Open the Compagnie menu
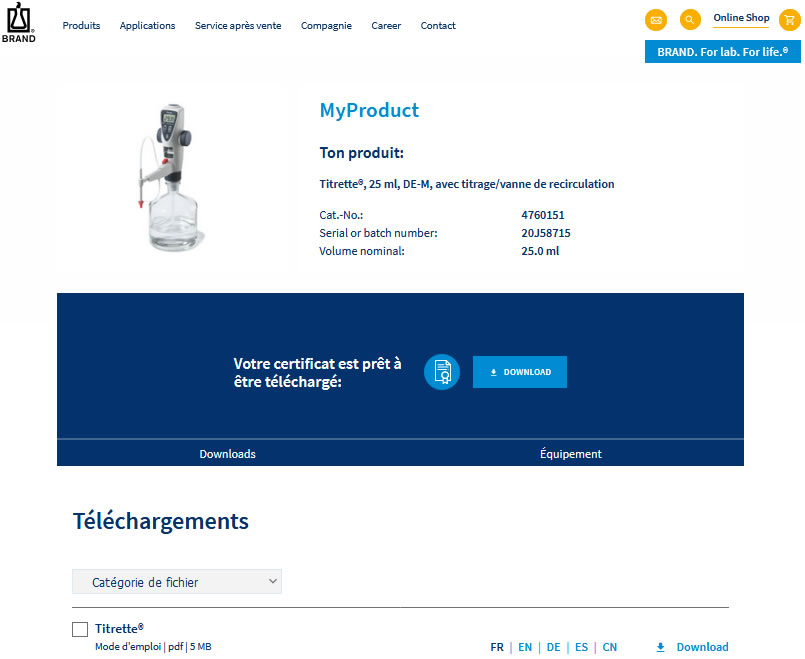Screen dimensions: 805x659 coord(326,26)
